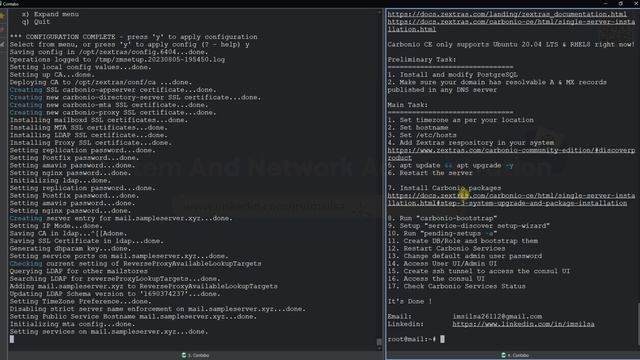Click 'Querying LDAP for other mailstores' line
This screenshot has width=640, height=360.
coord(79,271)
